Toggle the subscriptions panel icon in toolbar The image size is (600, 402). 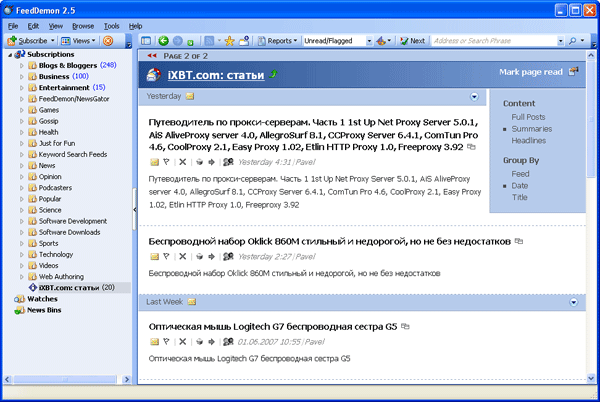click(x=146, y=41)
